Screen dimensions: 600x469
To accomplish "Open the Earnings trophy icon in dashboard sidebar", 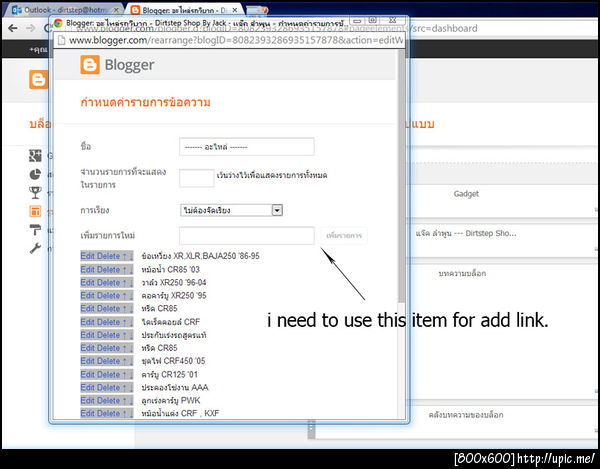I will [35, 192].
